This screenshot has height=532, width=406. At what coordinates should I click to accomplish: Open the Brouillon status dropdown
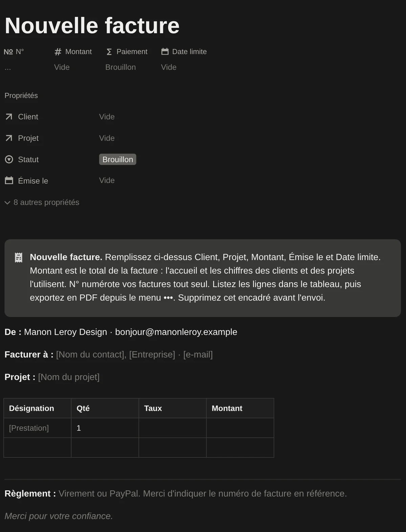click(x=117, y=159)
